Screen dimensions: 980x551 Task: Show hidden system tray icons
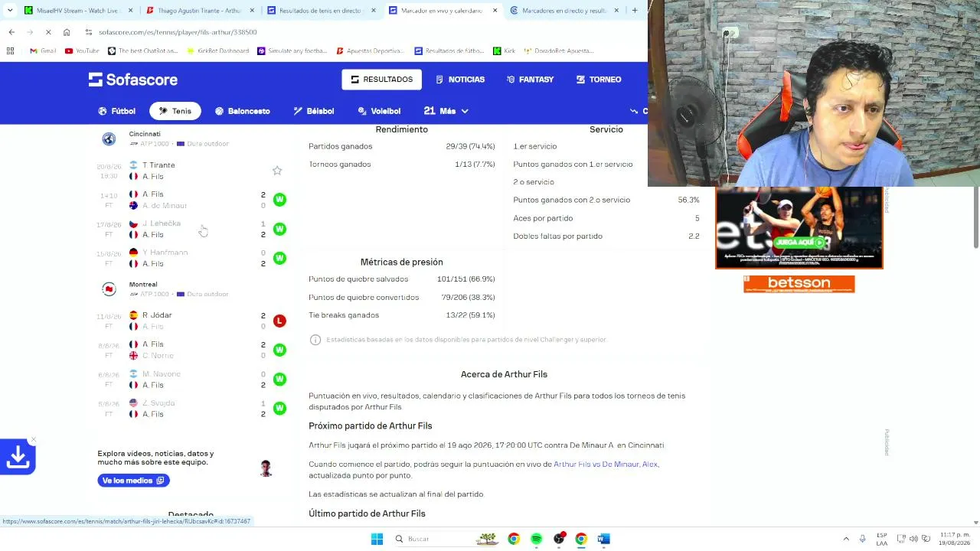846,539
